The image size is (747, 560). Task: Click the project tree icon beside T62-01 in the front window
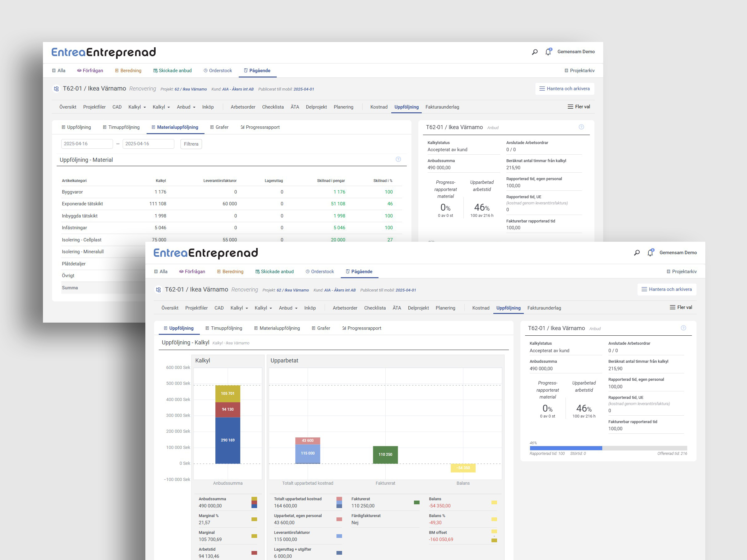click(158, 290)
